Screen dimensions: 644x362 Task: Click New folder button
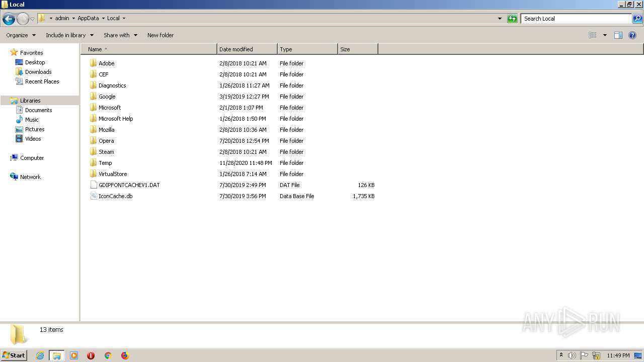click(160, 35)
